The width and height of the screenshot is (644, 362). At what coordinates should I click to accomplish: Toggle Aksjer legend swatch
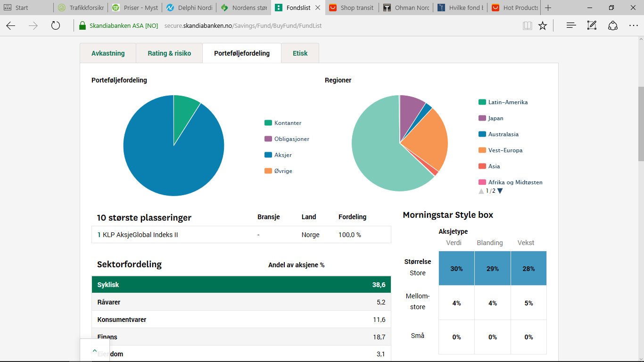tap(268, 155)
